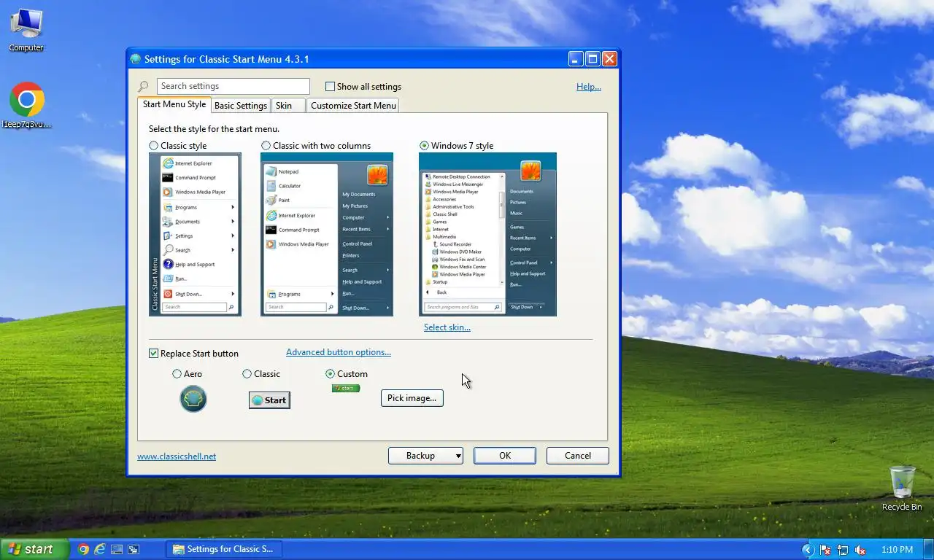
Task: Click the Classic Start button preview image
Action: 269,400
